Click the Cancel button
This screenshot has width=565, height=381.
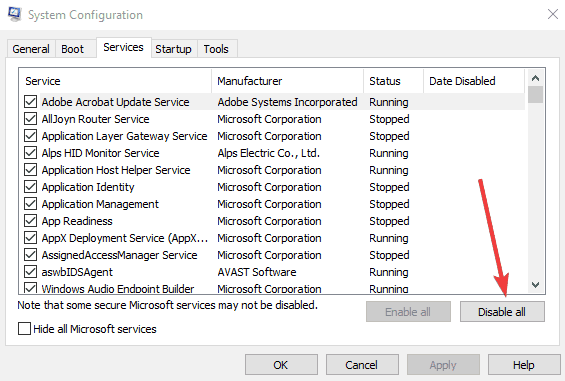point(362,365)
